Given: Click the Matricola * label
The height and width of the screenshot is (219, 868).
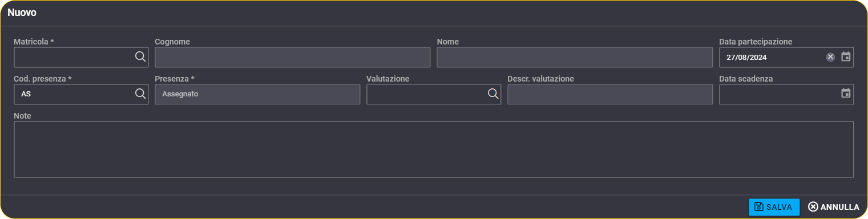Looking at the screenshot, I should pos(34,42).
